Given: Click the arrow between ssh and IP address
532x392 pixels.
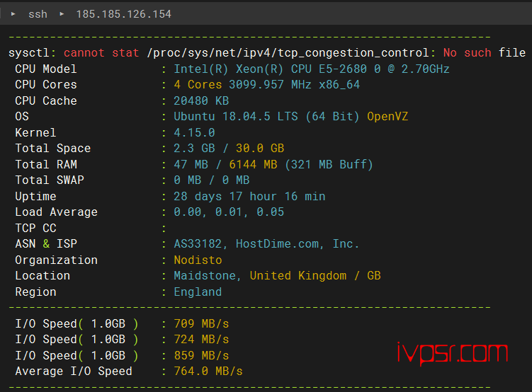Looking at the screenshot, I should click(x=62, y=14).
